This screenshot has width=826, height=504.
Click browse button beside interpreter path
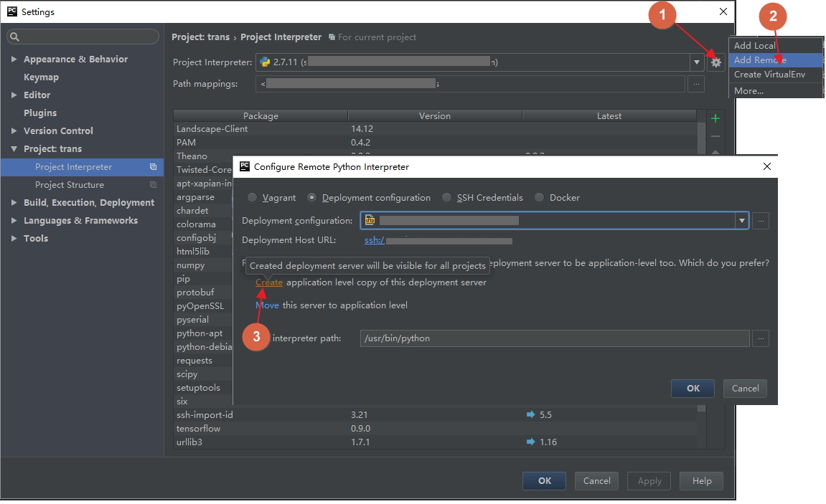point(760,338)
